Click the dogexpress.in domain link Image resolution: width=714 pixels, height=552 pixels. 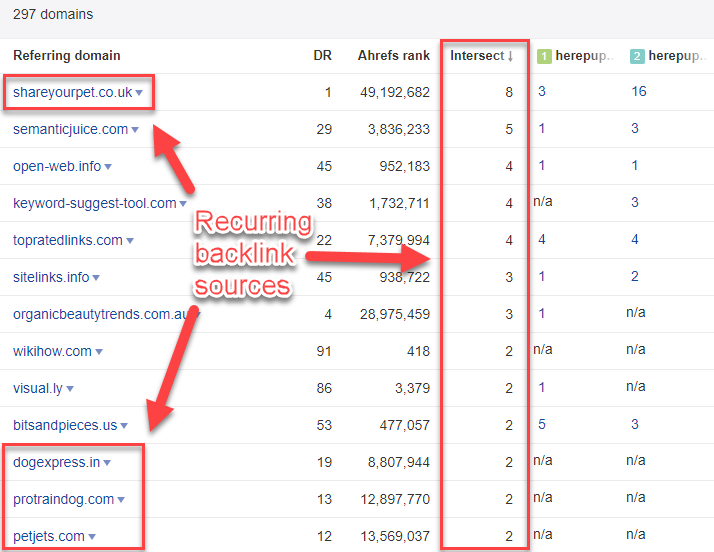56,462
